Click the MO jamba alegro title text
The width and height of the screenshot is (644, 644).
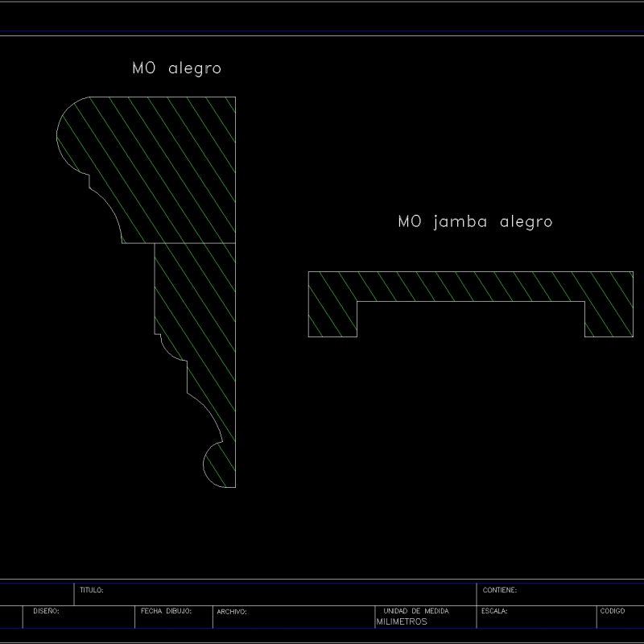click(x=475, y=221)
